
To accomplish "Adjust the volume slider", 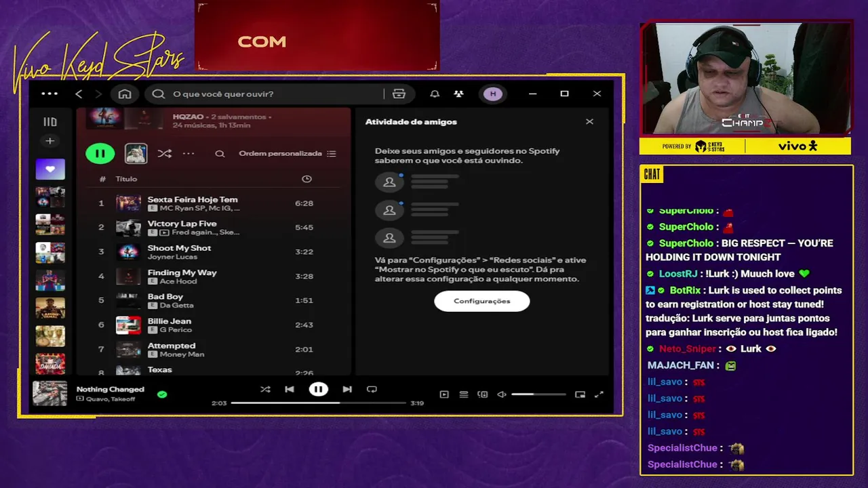I will [x=538, y=394].
